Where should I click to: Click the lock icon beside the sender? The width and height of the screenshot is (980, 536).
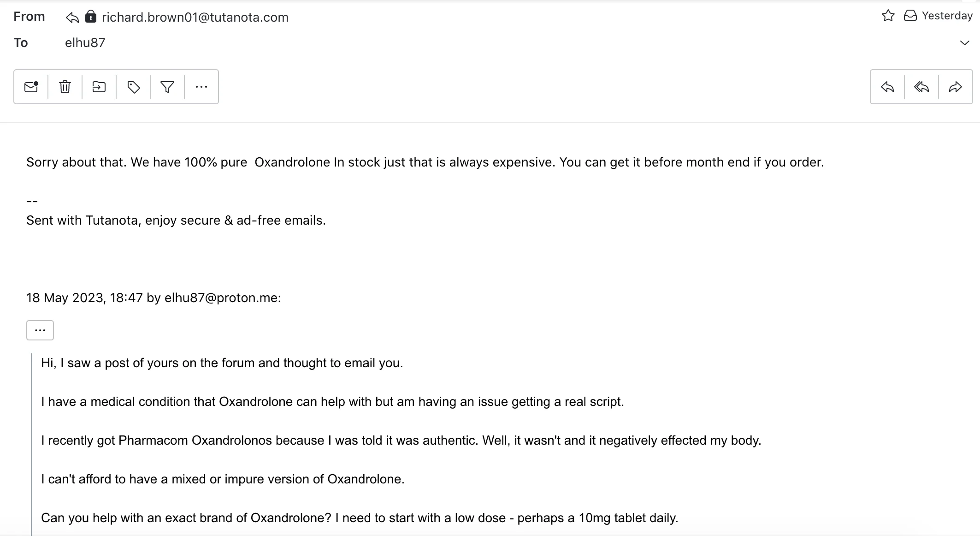91,17
